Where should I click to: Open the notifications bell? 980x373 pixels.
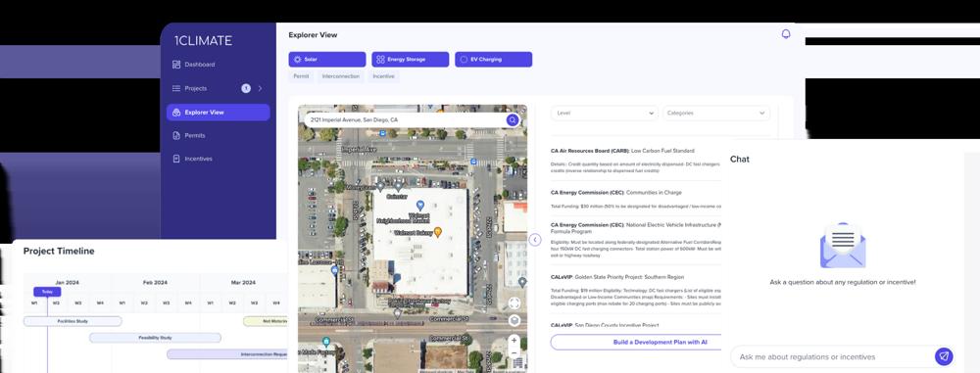tap(786, 34)
